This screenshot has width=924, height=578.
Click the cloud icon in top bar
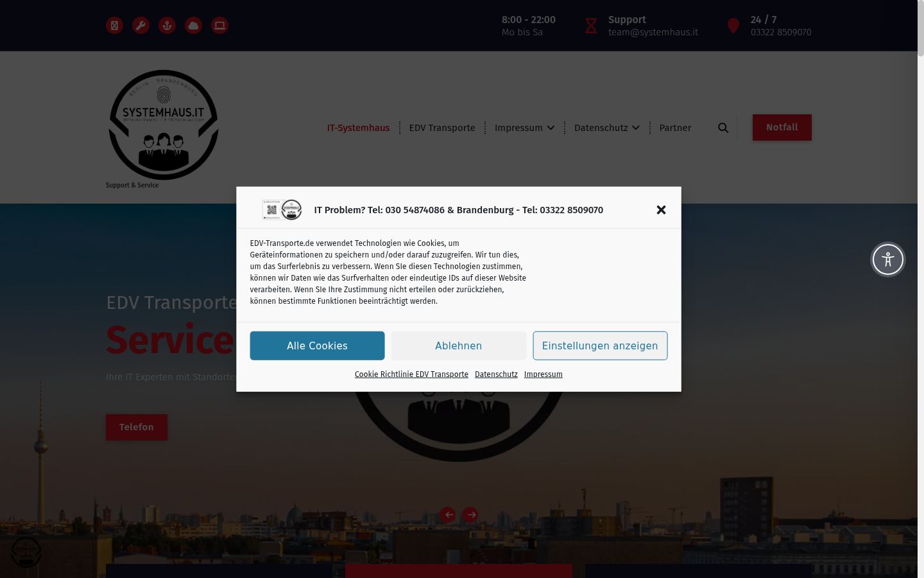[193, 26]
